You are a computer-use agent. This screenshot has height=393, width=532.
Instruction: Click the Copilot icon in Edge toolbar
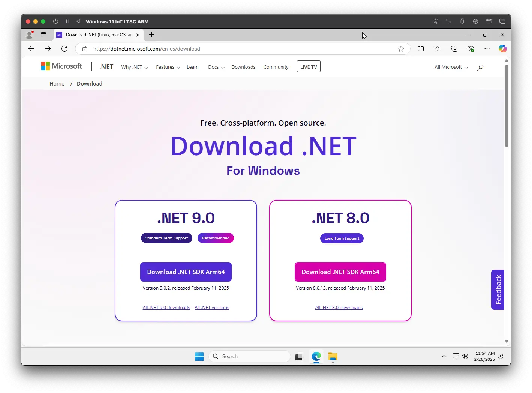tap(502, 49)
